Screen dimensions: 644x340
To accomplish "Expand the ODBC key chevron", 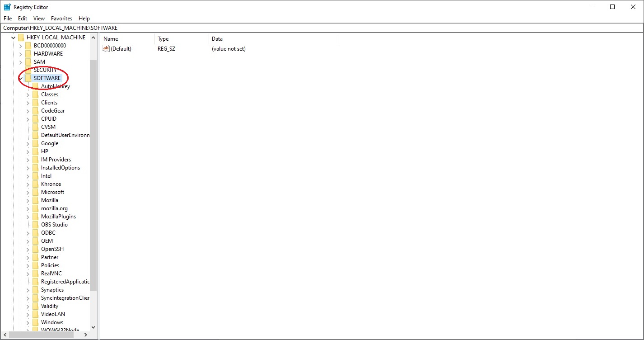I will coord(28,233).
